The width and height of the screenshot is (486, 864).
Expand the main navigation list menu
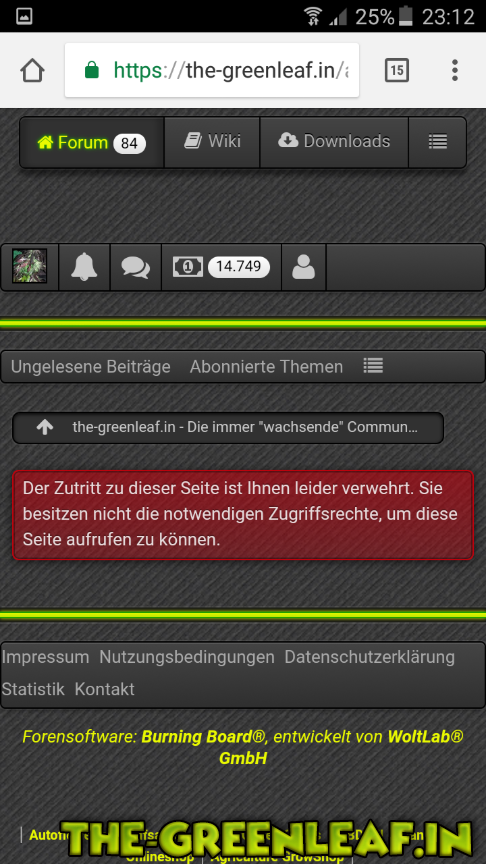[438, 142]
